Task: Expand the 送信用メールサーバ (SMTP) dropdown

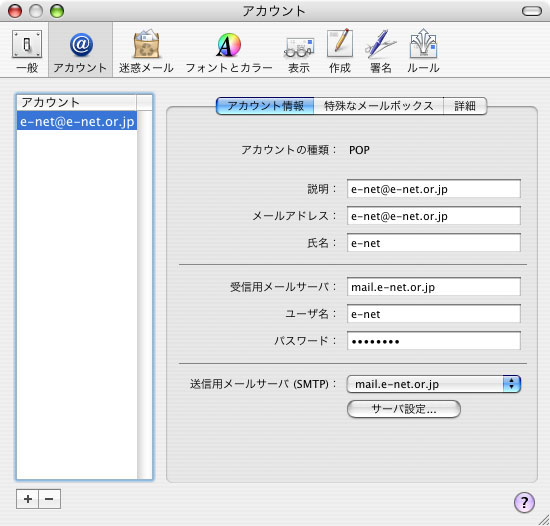Action: click(x=434, y=384)
